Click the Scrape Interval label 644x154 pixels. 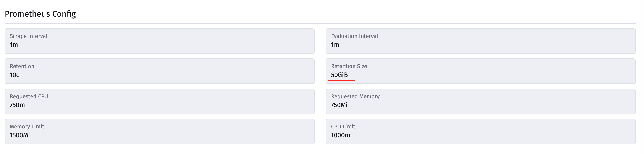(x=28, y=36)
